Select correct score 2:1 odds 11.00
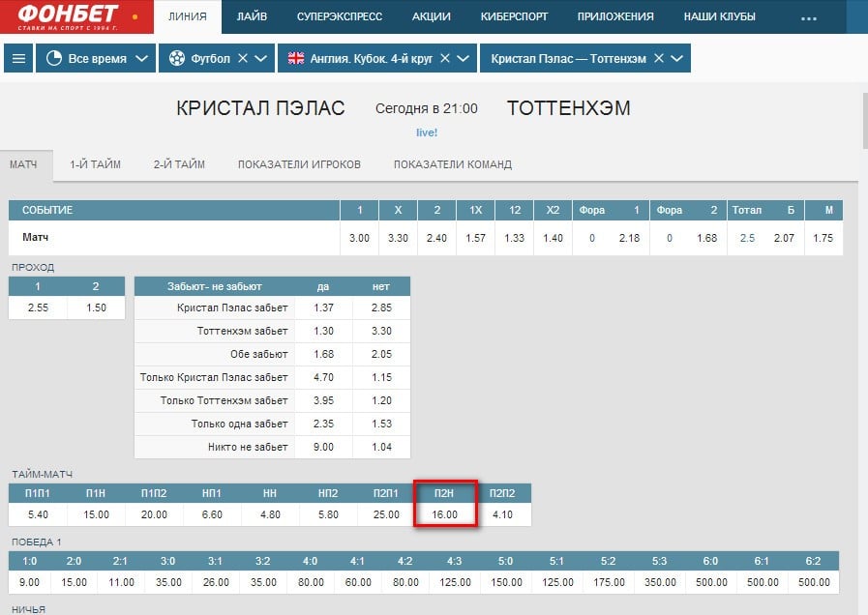Screen dimensions: 868x615 pos(121,582)
